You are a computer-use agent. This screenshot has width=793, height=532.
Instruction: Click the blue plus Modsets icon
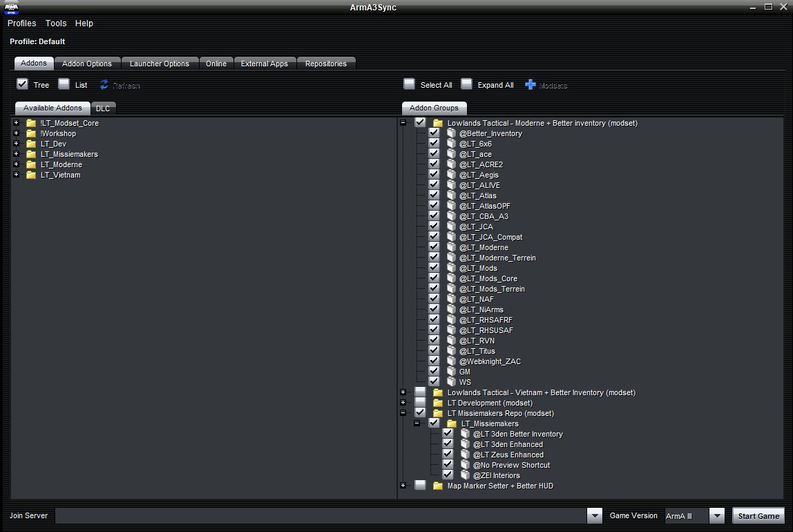530,84
